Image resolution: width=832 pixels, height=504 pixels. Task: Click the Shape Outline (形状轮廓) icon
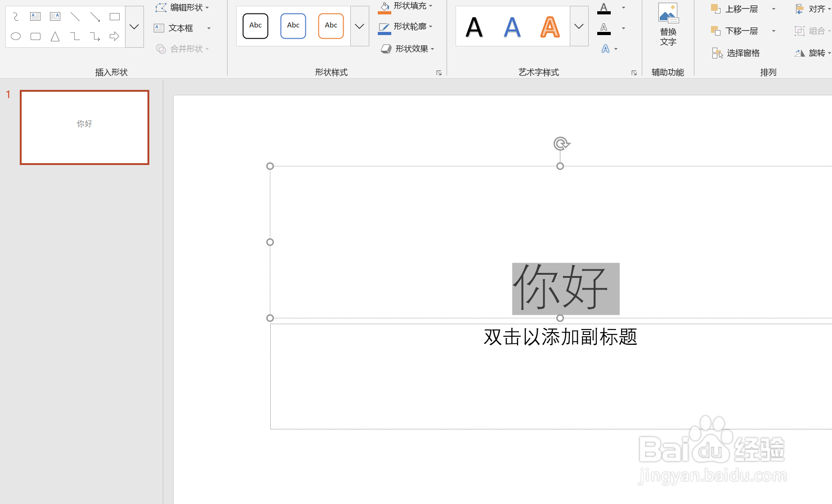pos(385,26)
